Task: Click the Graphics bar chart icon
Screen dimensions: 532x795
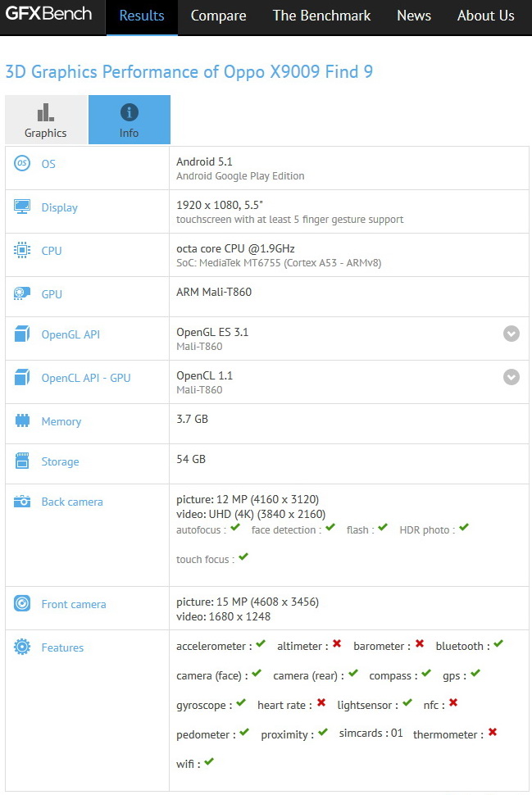Action: coord(46,112)
